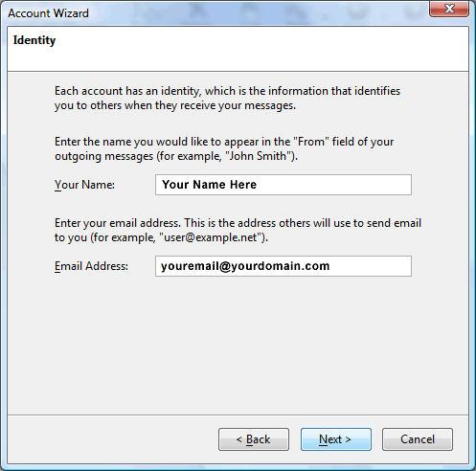This screenshot has width=476, height=471.
Task: Click the Account Wizard title bar text
Action: click(48, 13)
